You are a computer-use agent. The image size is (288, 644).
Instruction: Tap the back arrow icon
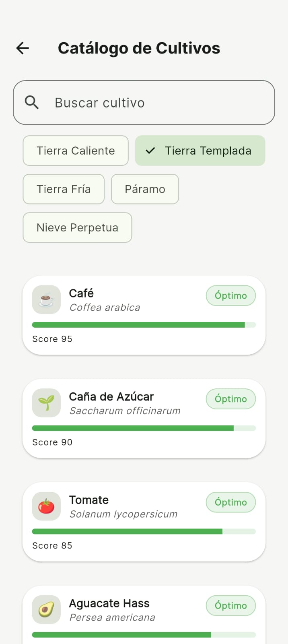click(x=23, y=48)
